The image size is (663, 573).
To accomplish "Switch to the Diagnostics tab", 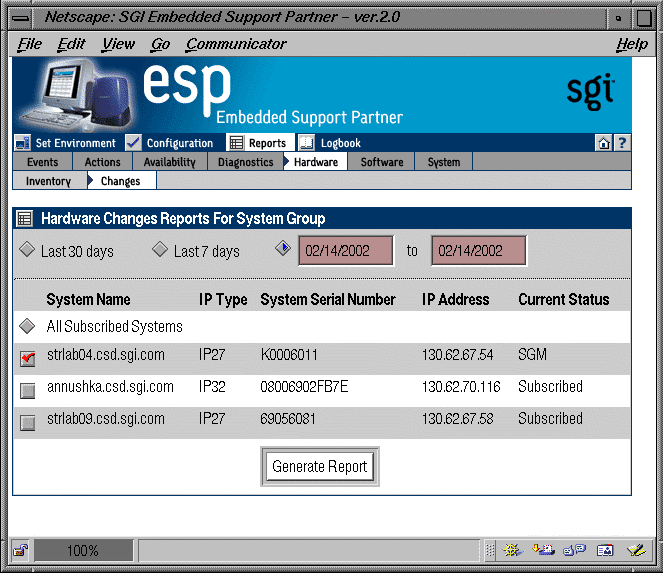I will click(245, 162).
